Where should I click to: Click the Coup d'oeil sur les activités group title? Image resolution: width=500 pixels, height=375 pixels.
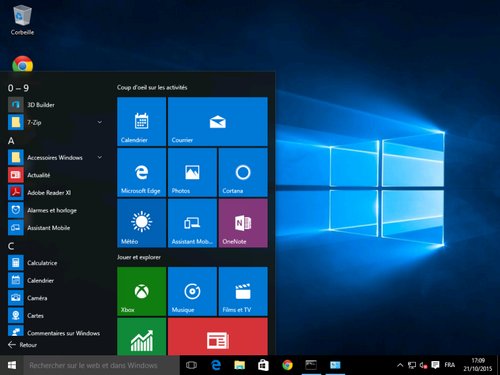(x=152, y=87)
